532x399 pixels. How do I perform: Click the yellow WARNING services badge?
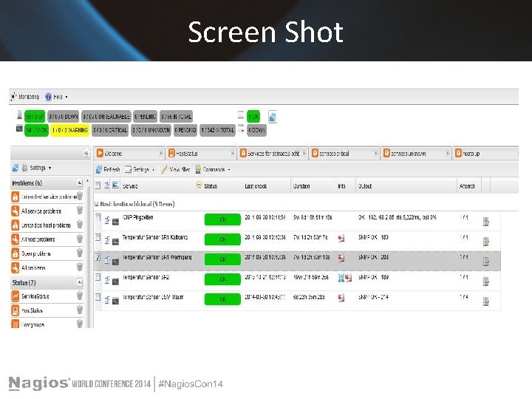point(70,130)
